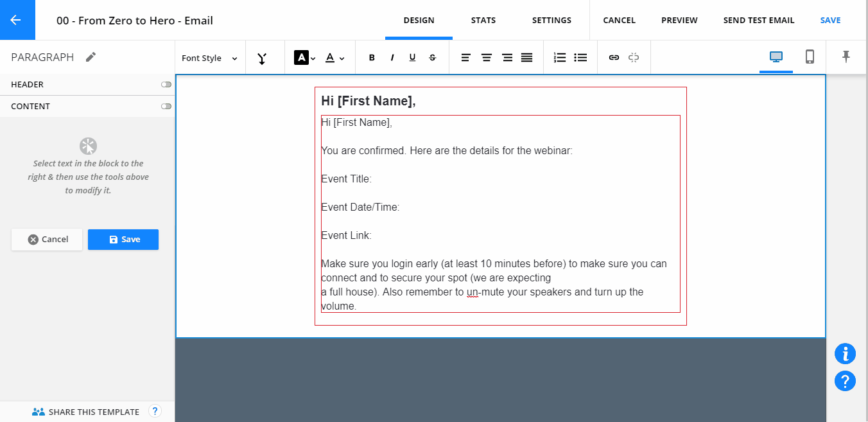The image size is (868, 422).
Task: Switch to the DESIGN tab
Action: (419, 20)
